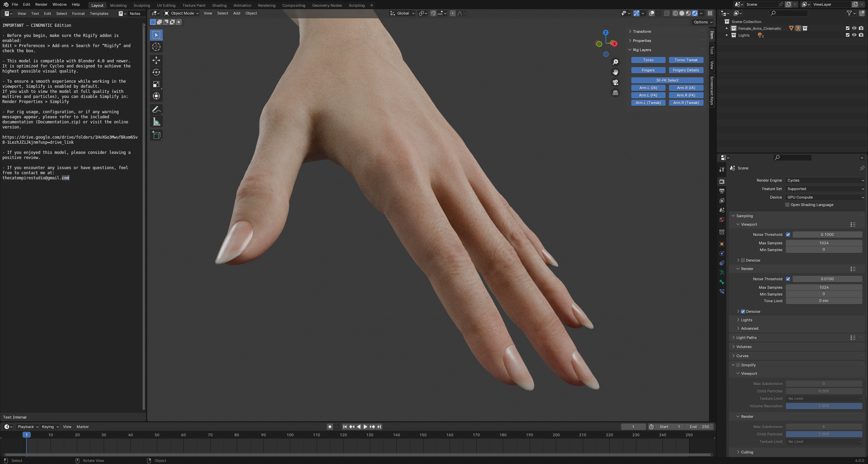
Task: Open the Output properties tab icon
Action: [x=722, y=191]
